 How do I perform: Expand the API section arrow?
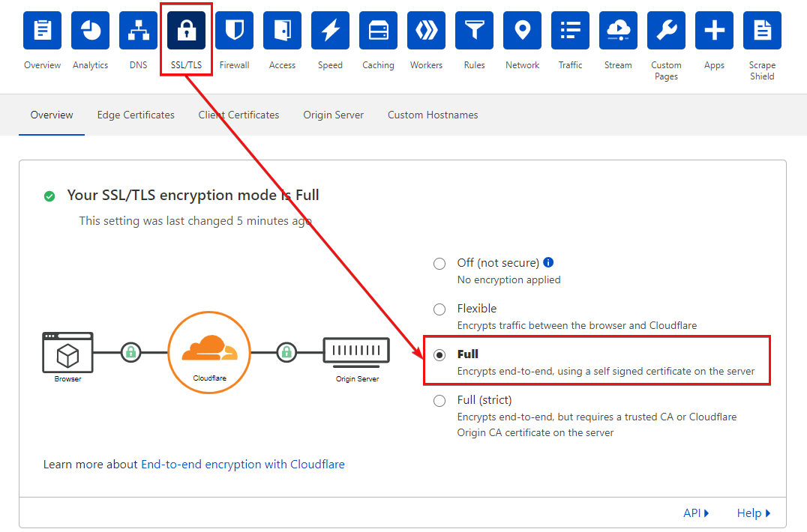pyautogui.click(x=706, y=513)
